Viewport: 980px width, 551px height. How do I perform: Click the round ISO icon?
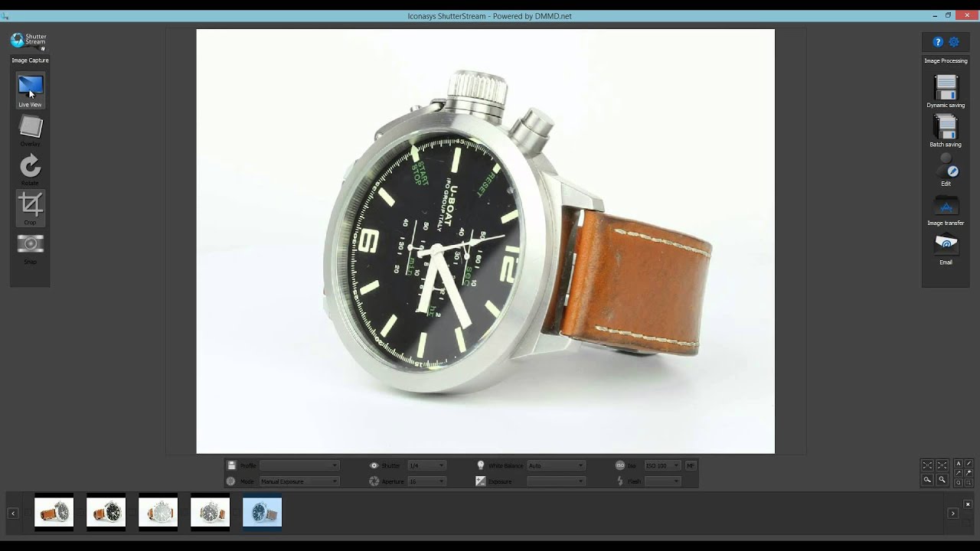pyautogui.click(x=620, y=465)
